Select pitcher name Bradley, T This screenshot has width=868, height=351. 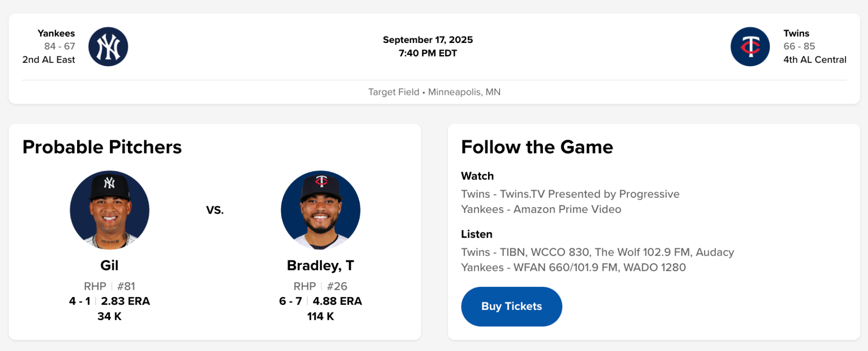(x=320, y=265)
